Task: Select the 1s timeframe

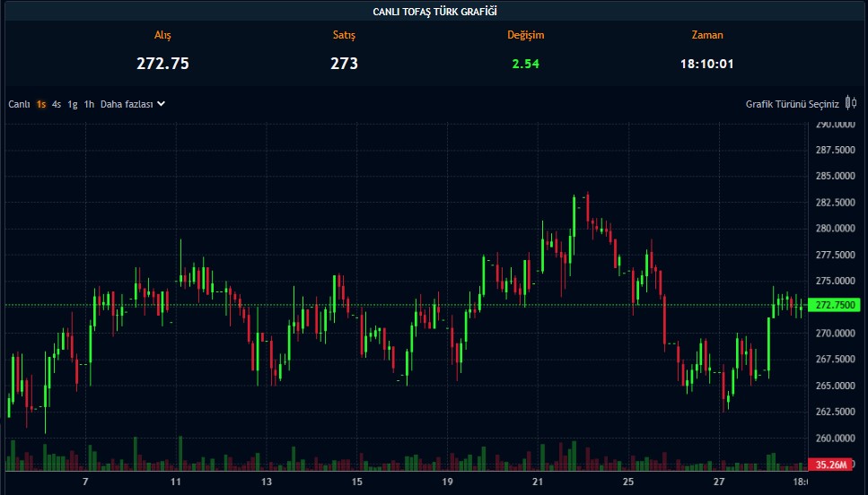Action: 41,104
